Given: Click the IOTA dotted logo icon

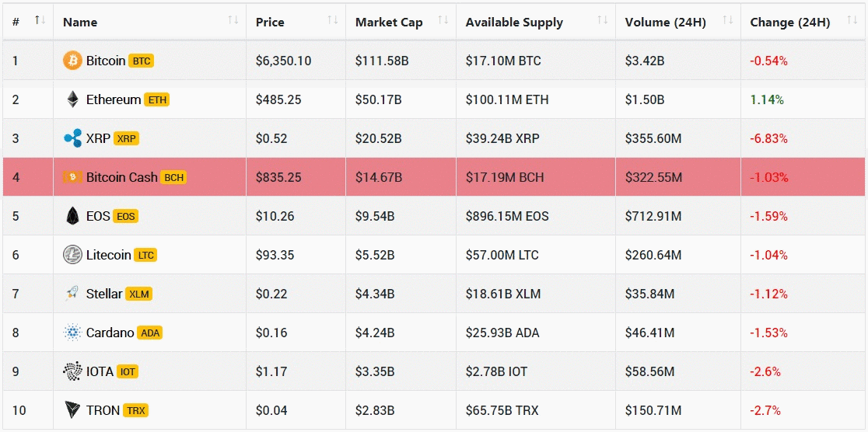Looking at the screenshot, I should [x=72, y=371].
